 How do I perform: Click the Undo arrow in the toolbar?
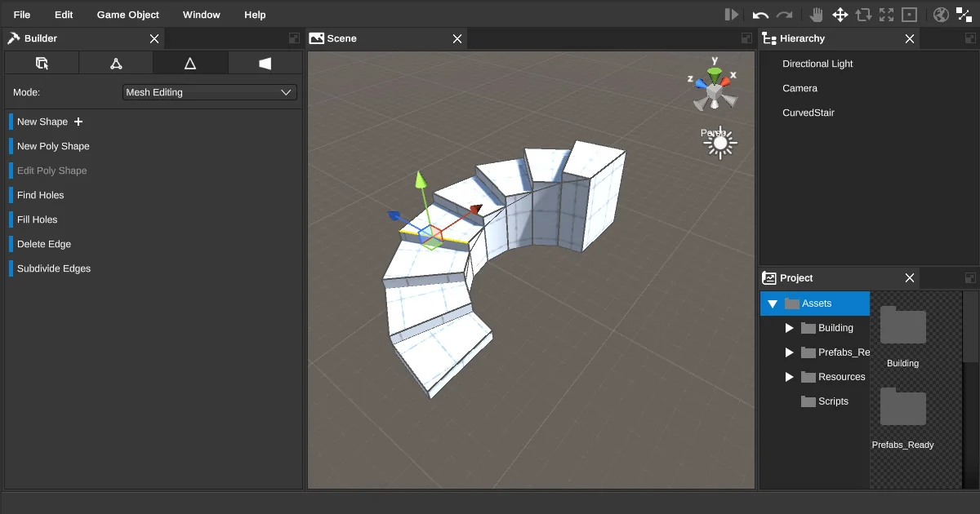759,14
